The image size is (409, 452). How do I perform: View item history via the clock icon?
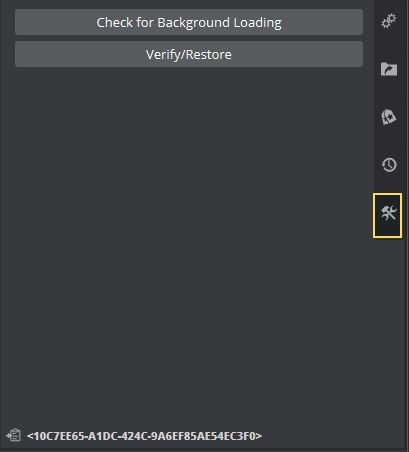point(389,165)
